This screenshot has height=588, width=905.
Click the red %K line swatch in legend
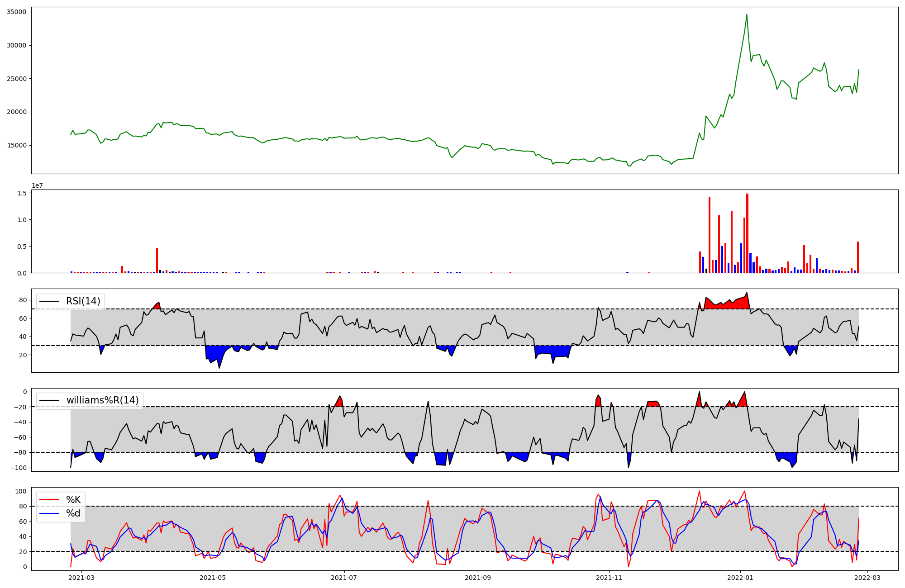[x=49, y=500]
